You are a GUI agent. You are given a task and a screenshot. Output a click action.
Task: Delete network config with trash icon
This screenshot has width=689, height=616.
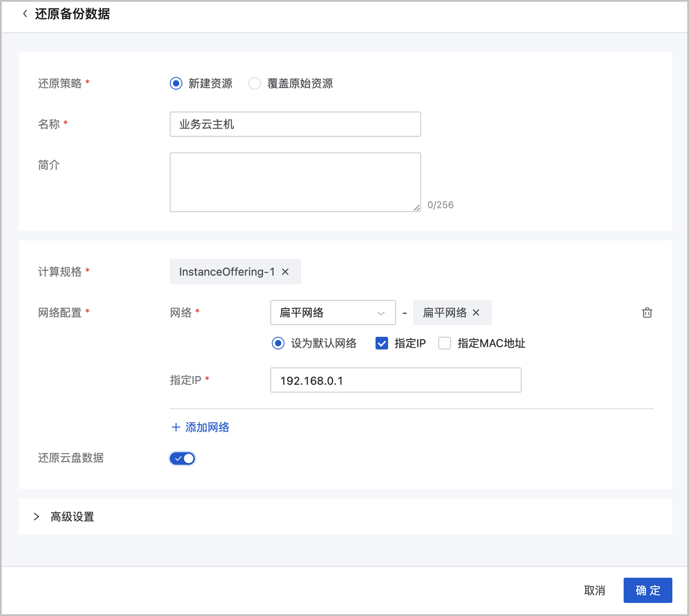click(x=647, y=313)
